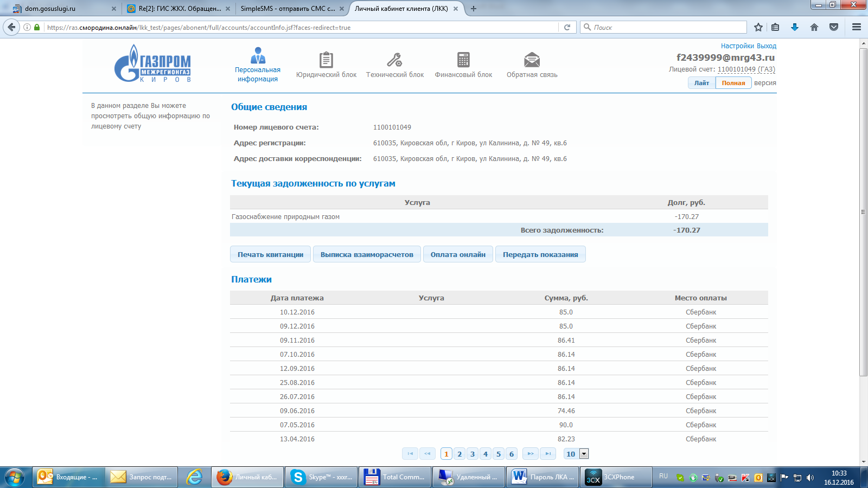Go to payments page 3
The image size is (868, 488).
[x=473, y=454]
